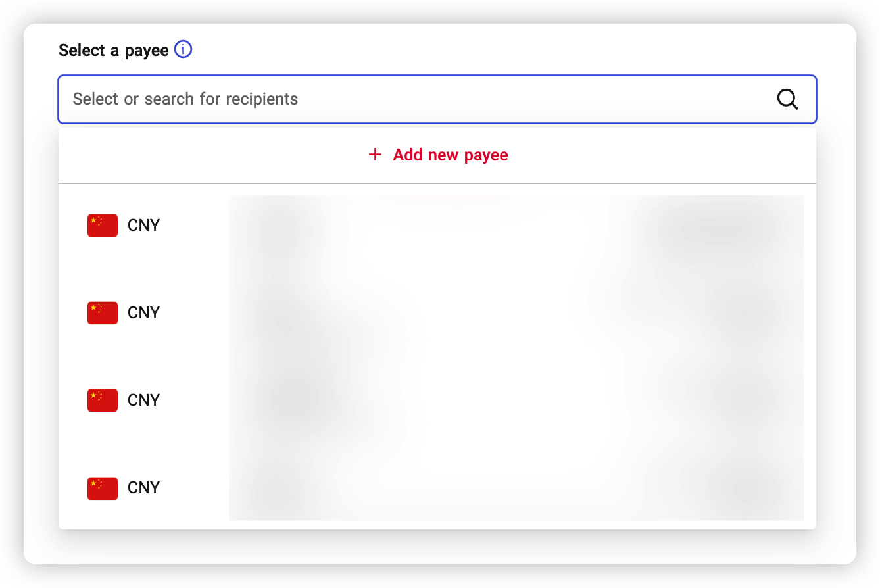Choose the third CNY label in the list
The width and height of the screenshot is (880, 588).
click(143, 401)
